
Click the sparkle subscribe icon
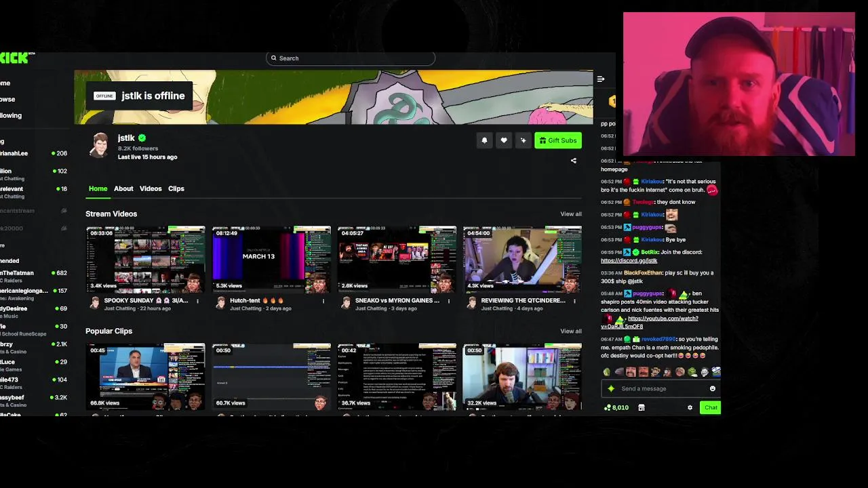[x=523, y=140]
